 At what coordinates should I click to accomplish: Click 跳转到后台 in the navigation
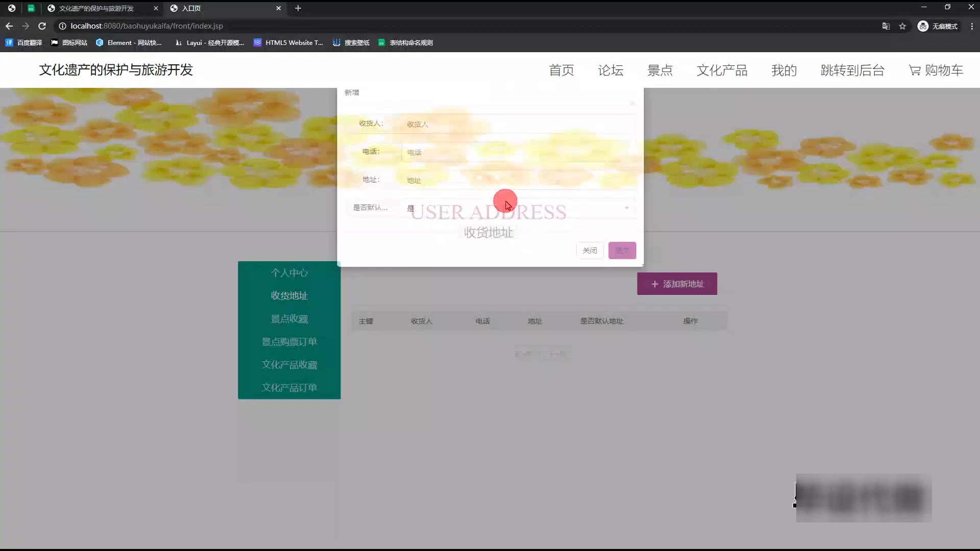pyautogui.click(x=852, y=70)
